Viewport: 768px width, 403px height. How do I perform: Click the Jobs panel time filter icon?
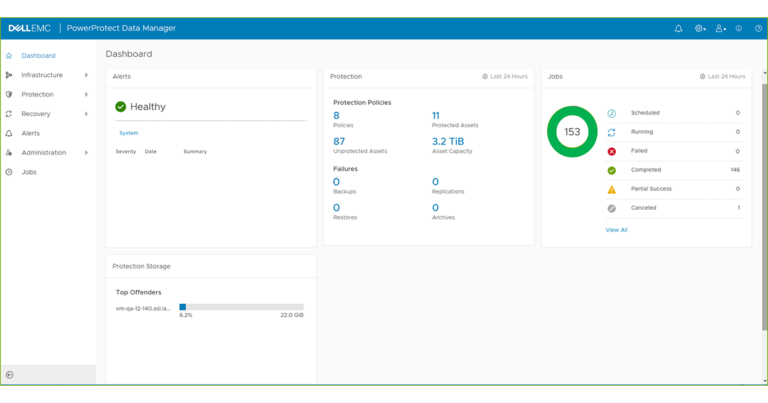pyautogui.click(x=702, y=76)
